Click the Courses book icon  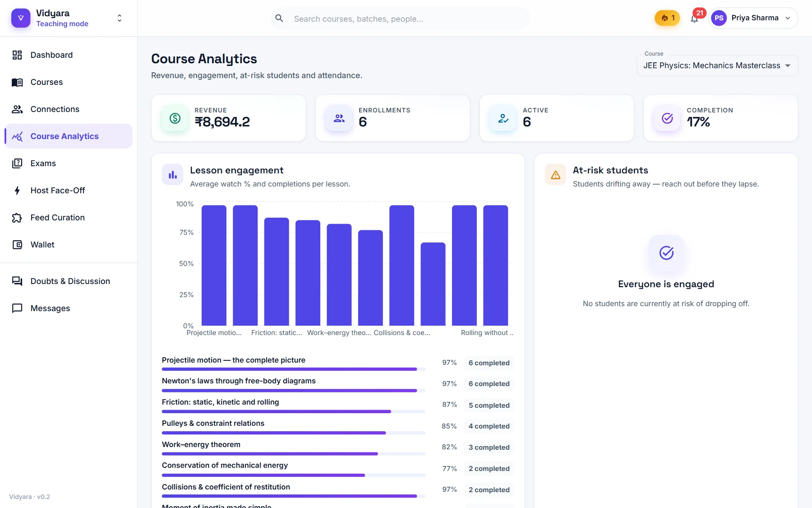[x=17, y=82]
